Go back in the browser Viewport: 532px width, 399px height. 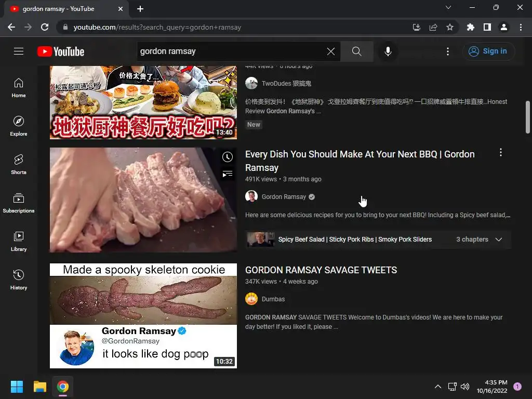(x=11, y=27)
